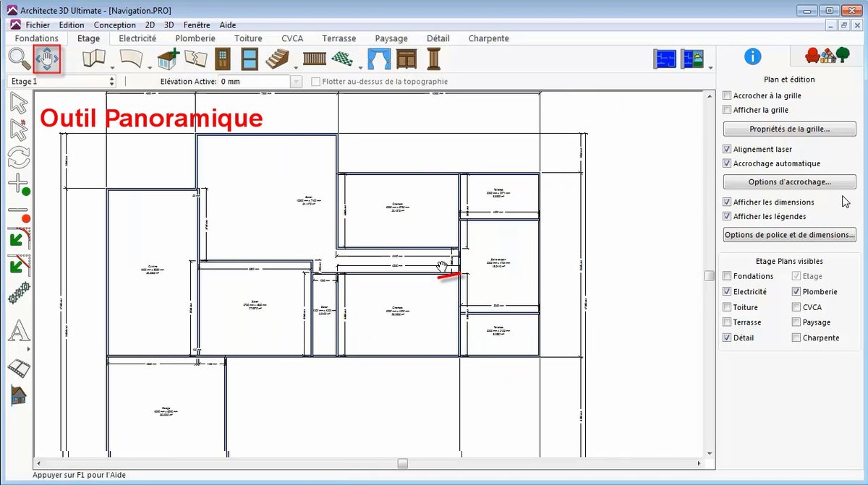The height and width of the screenshot is (485, 868).
Task: Click the horizontal scrollbar thumb
Action: click(x=403, y=463)
